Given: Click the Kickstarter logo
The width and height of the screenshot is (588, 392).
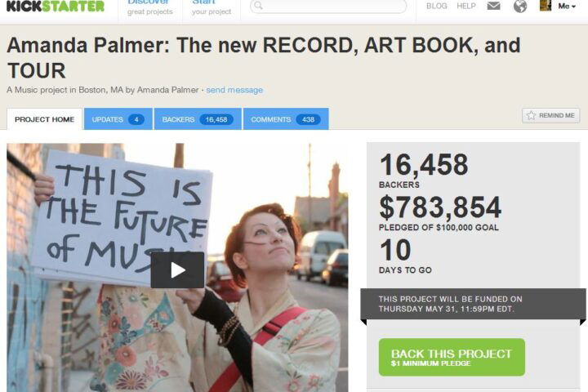Looking at the screenshot, I should 56,6.
